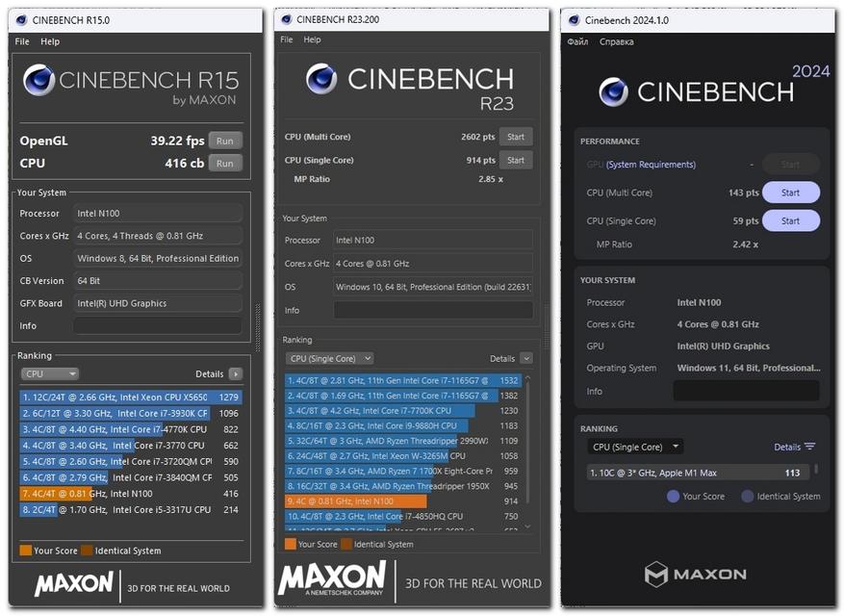Open File menu in Cinebench R15
Image resolution: width=844 pixels, height=616 pixels.
point(22,41)
